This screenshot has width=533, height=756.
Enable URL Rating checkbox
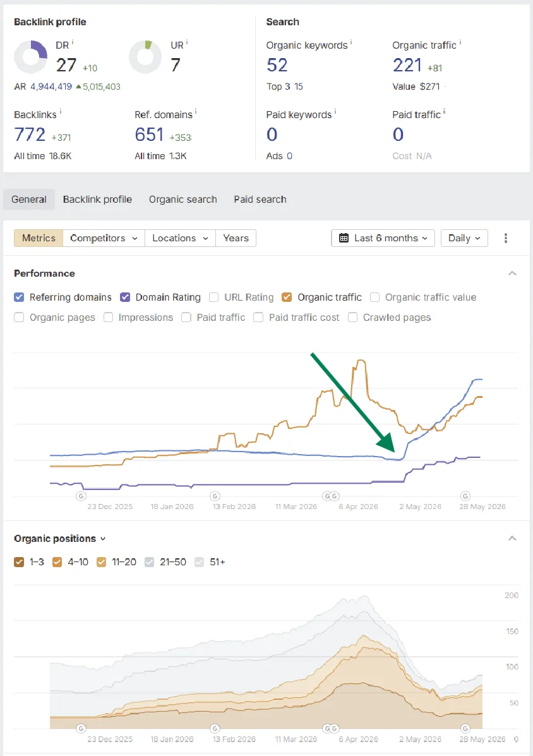pos(214,297)
